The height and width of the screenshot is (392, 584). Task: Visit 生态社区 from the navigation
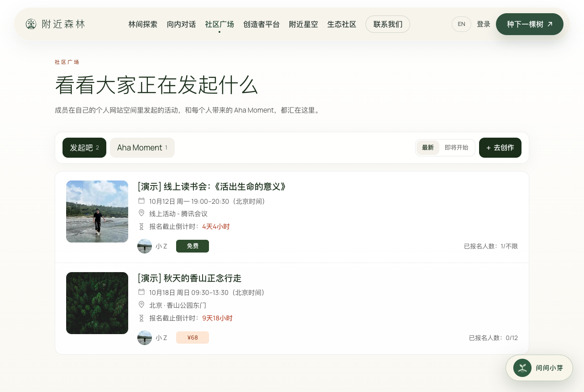342,24
